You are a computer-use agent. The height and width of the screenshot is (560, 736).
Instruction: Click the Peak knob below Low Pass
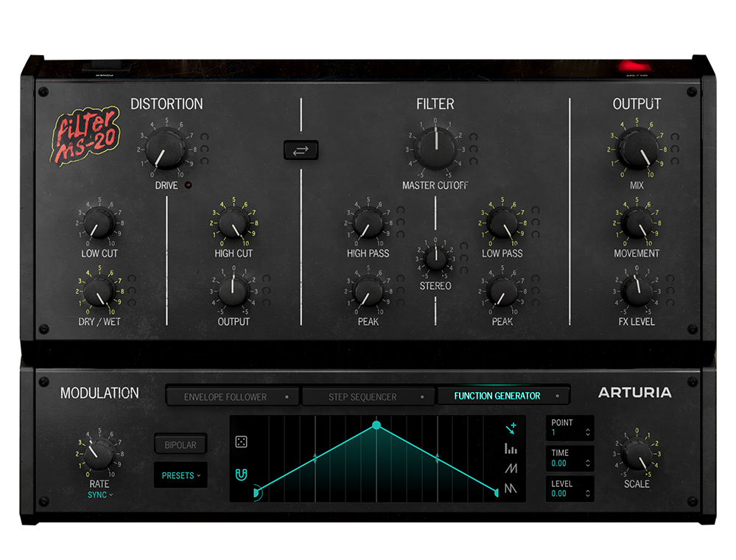pos(502,292)
